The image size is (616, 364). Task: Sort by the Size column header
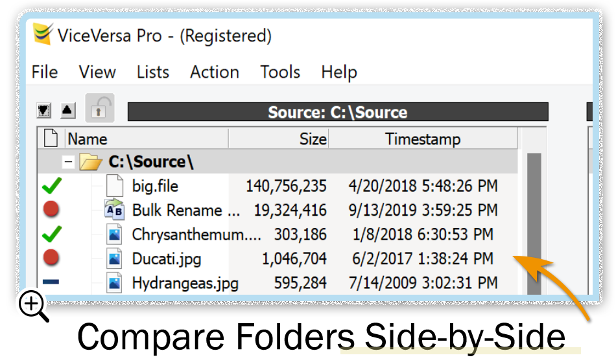coord(279,139)
